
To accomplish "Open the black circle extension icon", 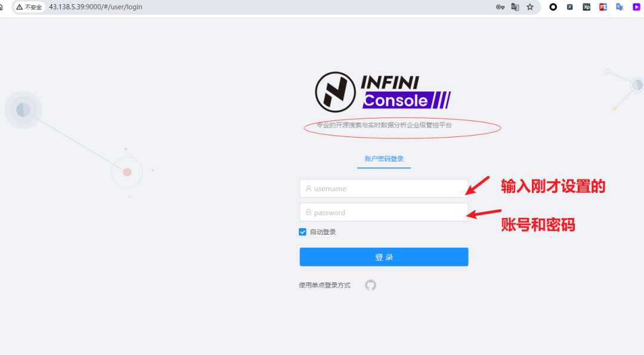I will click(x=553, y=7).
